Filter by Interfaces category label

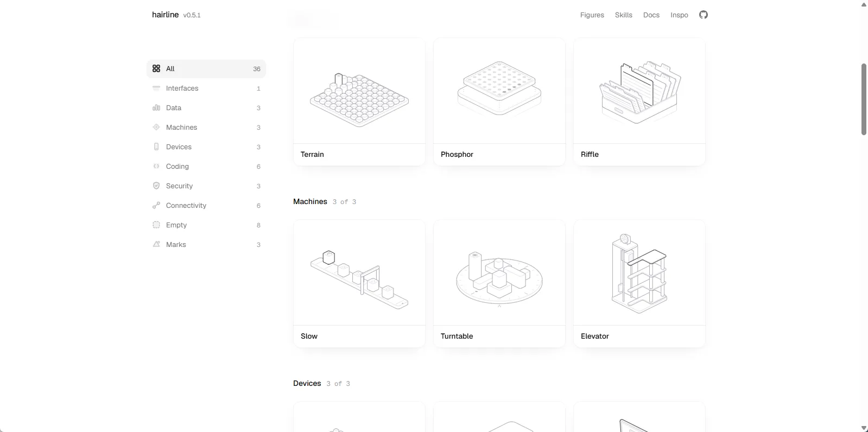pyautogui.click(x=182, y=88)
